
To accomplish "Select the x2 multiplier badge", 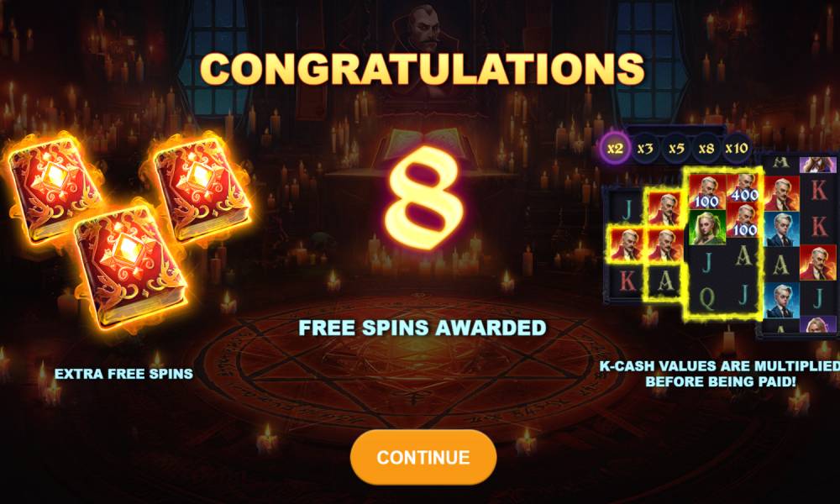I will tap(615, 147).
